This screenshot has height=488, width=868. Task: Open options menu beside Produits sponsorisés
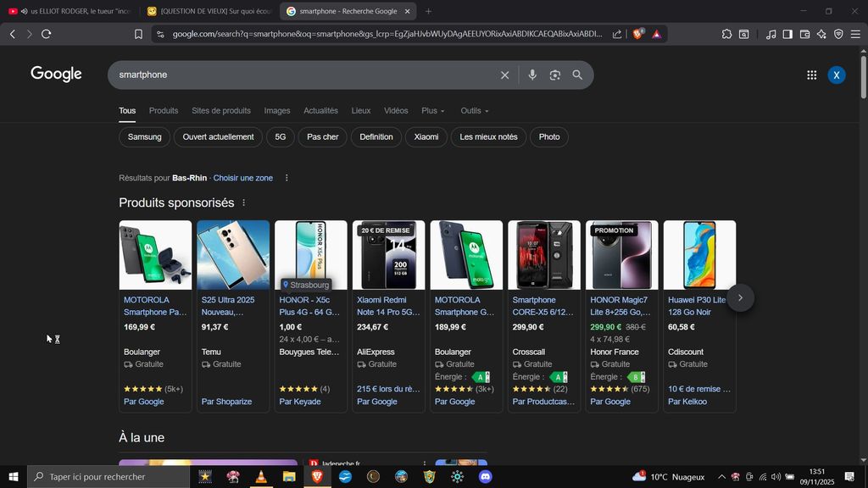(x=244, y=203)
